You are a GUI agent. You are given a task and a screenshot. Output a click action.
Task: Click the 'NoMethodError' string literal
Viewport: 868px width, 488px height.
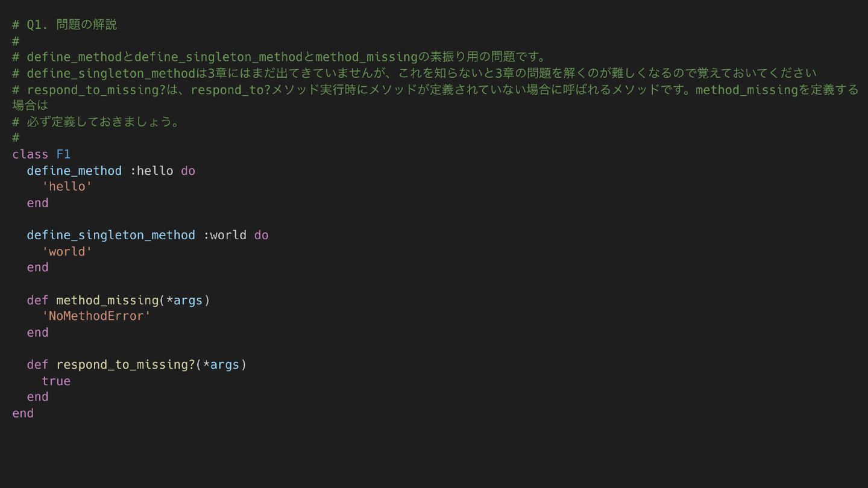[x=96, y=316]
